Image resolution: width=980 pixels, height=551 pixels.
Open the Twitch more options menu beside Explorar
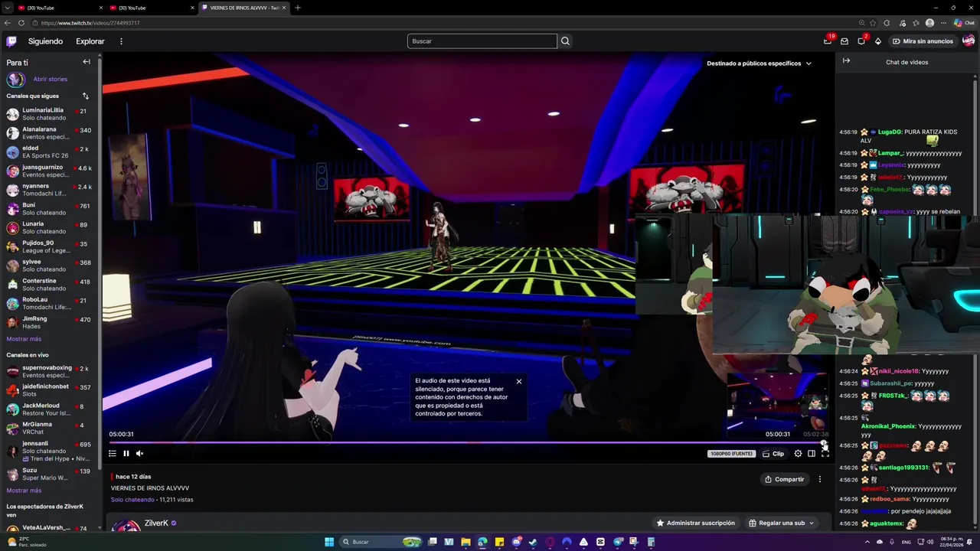[121, 41]
